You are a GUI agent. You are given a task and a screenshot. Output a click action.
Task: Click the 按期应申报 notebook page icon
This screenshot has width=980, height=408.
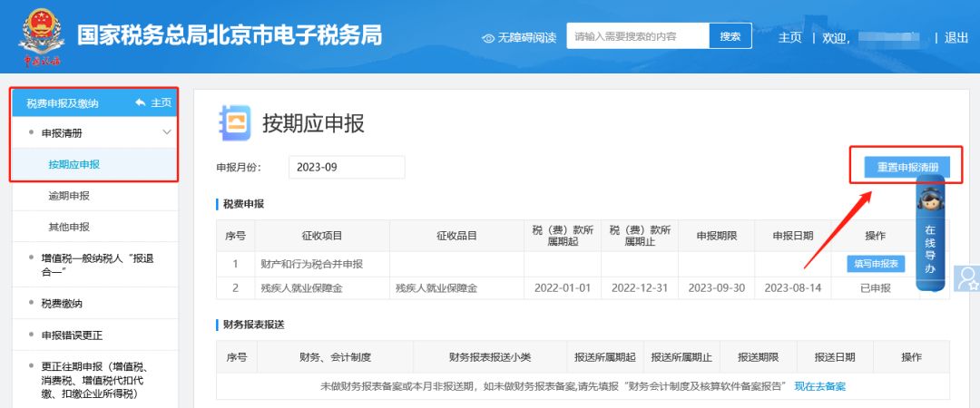pyautogui.click(x=234, y=123)
